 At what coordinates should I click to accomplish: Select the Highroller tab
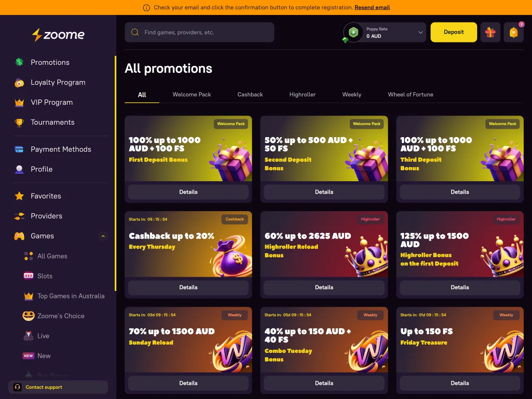coord(303,94)
